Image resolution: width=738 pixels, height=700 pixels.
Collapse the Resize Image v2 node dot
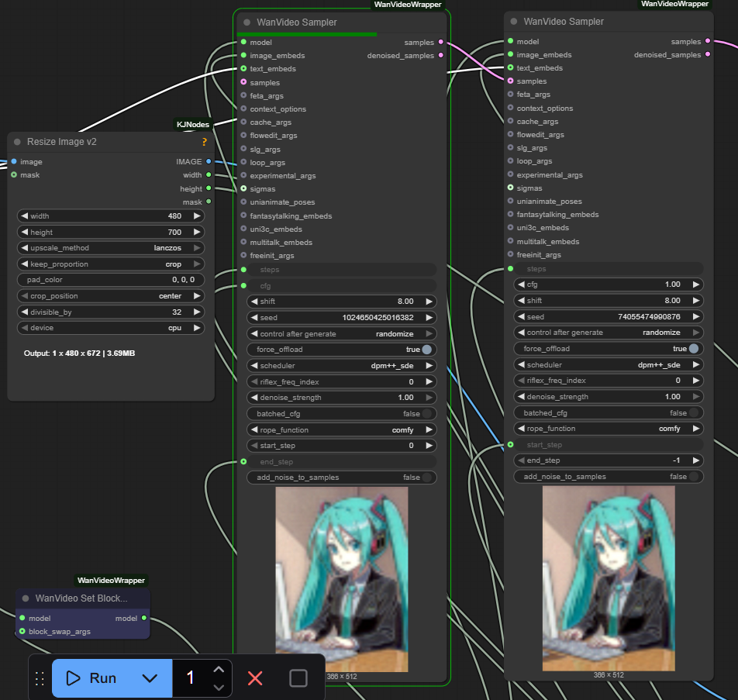(x=17, y=142)
